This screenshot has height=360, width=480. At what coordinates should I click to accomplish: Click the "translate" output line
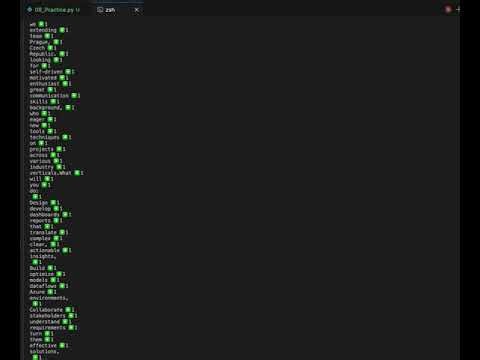pos(49,232)
